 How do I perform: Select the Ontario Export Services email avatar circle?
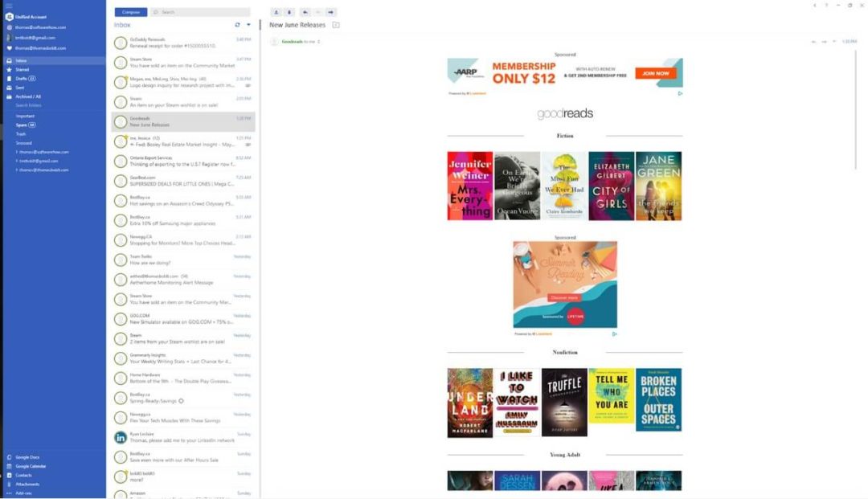click(x=120, y=162)
